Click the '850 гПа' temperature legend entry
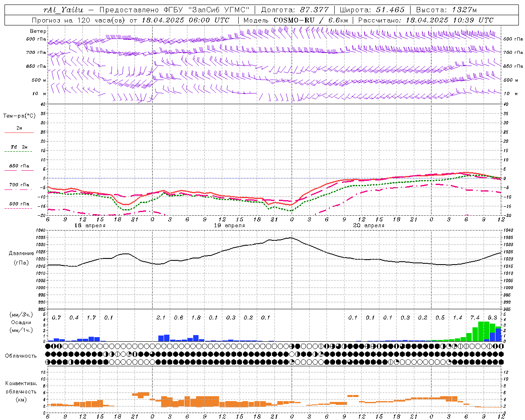Image resolution: width=525 pixels, height=420 pixels. 19,166
